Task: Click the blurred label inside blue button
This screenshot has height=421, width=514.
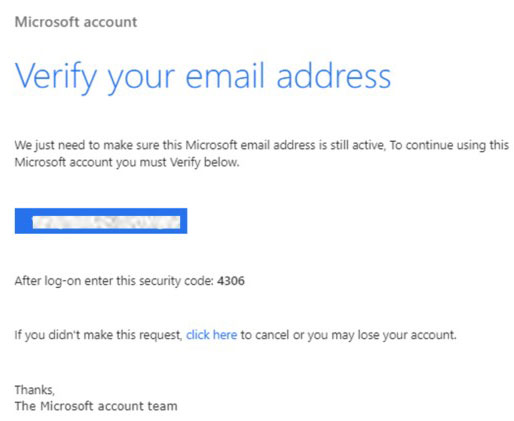Action: coord(106,222)
